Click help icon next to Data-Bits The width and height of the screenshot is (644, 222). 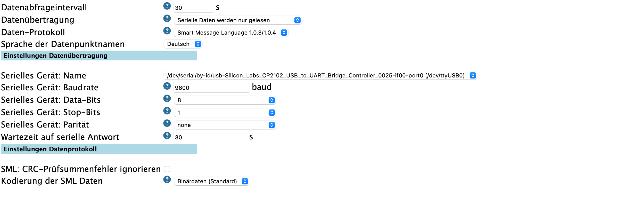167,98
